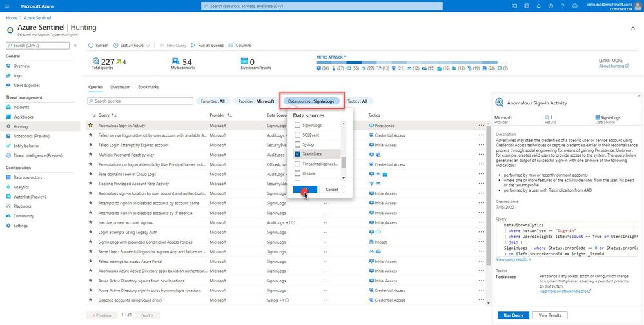644x325 pixels.
Task: Open portal settings gear icon
Action: pos(551,6)
